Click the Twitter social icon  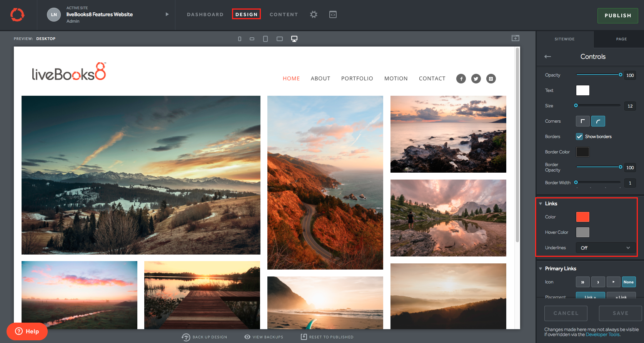pos(476,79)
